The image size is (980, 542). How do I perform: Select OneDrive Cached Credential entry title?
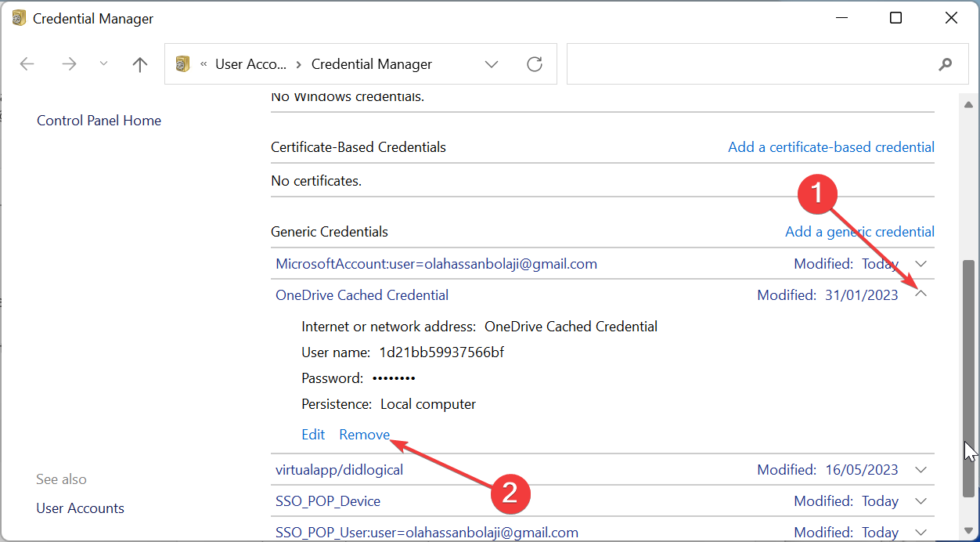(362, 295)
